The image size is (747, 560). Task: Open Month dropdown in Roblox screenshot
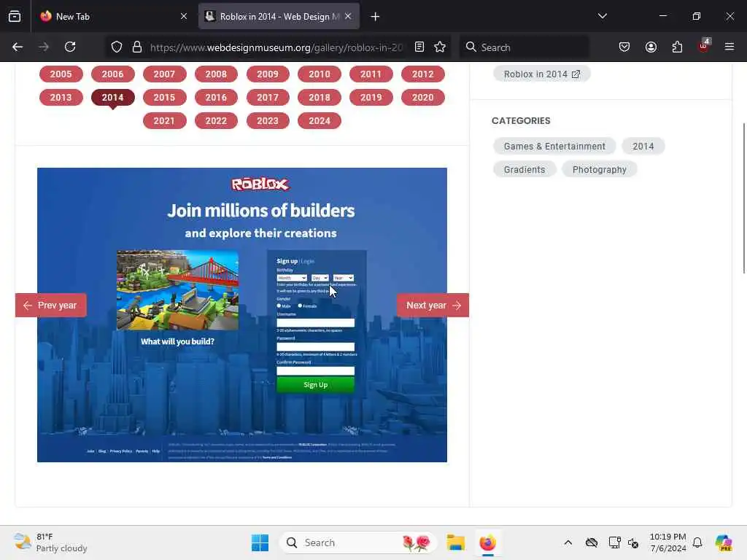(x=292, y=278)
